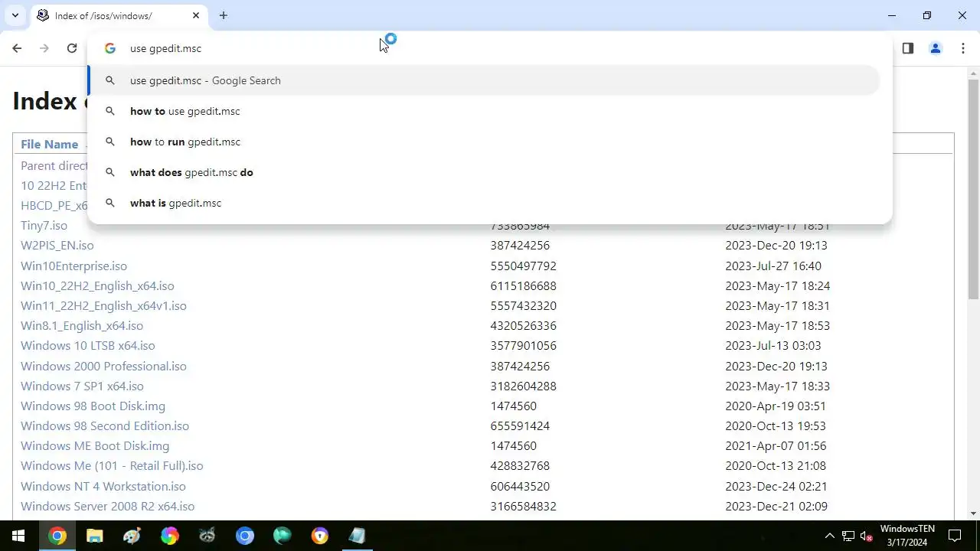
Task: Open the raccoon icon taskbar app
Action: coord(207,536)
